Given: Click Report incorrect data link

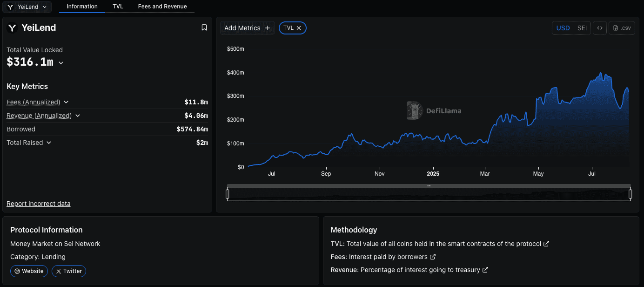Looking at the screenshot, I should click(x=39, y=204).
